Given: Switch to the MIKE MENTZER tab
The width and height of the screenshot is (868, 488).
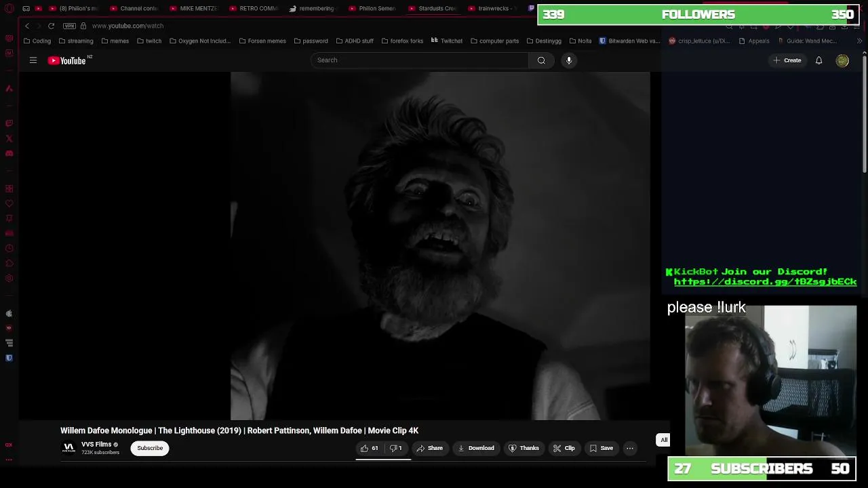Looking at the screenshot, I should click(x=194, y=9).
